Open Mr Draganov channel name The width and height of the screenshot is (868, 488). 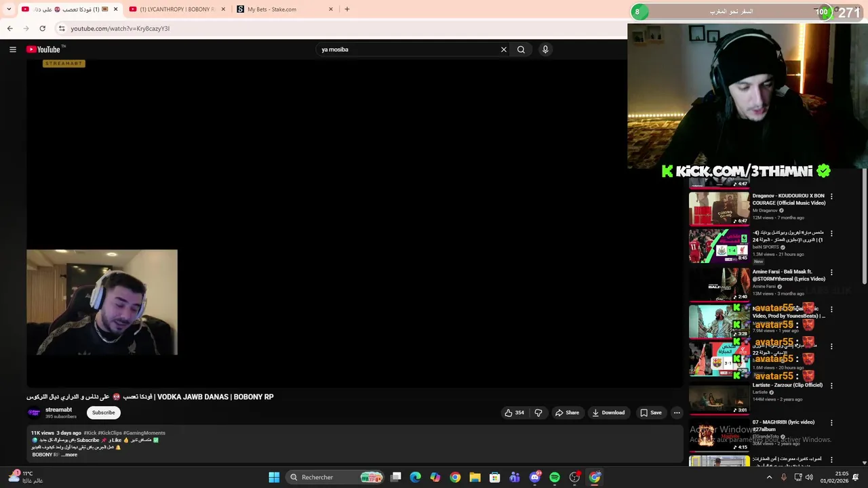[765, 211]
